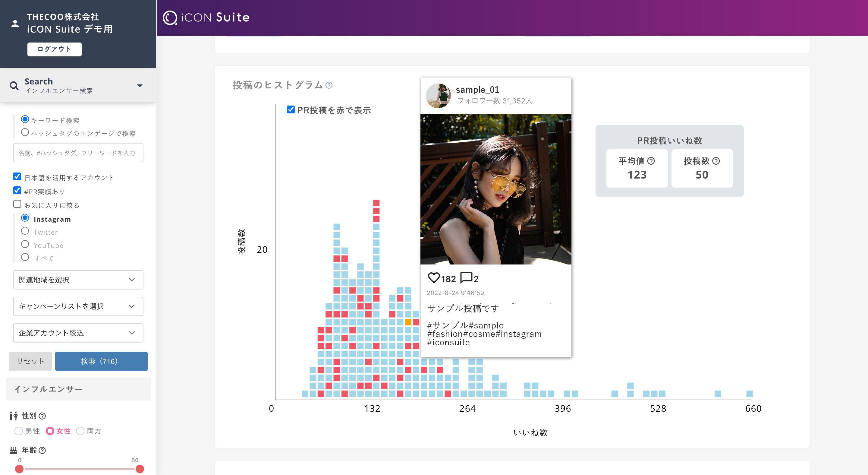Enable お気に入りに絞る checkbox

(17, 204)
